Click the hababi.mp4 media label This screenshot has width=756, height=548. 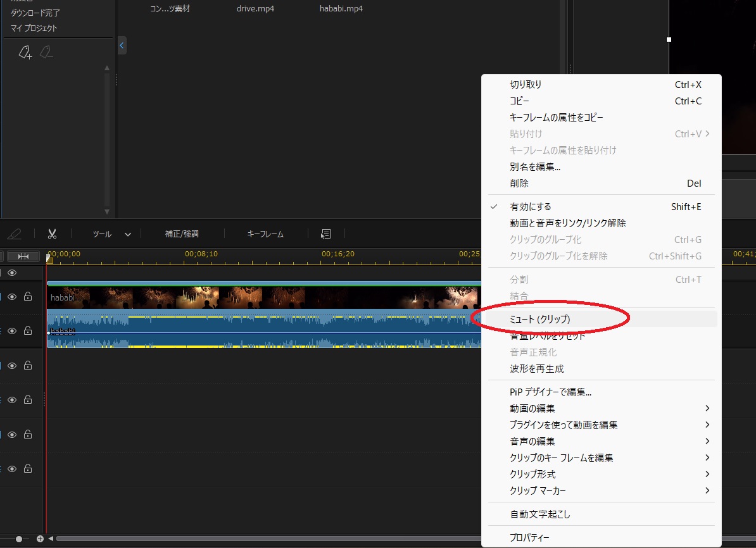point(341,9)
